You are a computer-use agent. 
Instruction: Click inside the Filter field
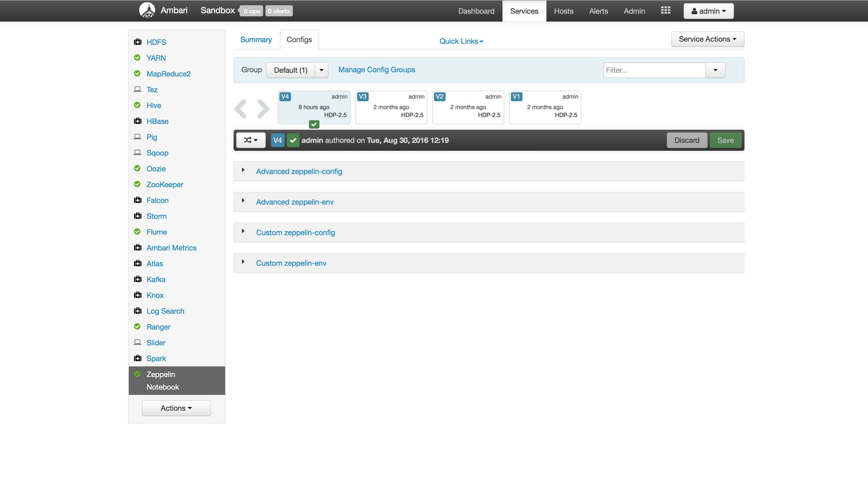coord(654,70)
